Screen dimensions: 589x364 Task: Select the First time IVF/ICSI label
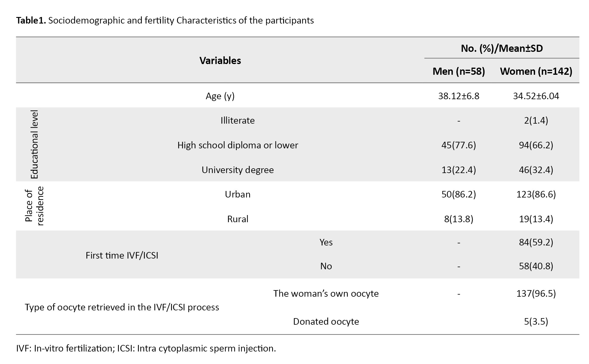(122, 256)
